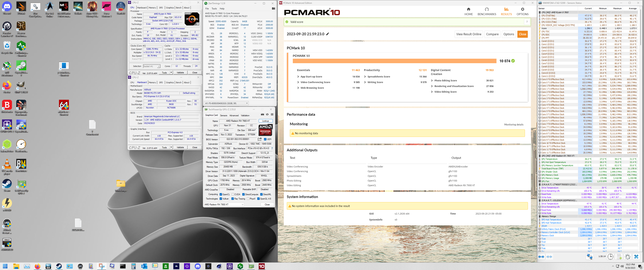This screenshot has width=644, height=270.
Task: Click the GPU-Z refresh icon
Action: tap(267, 114)
